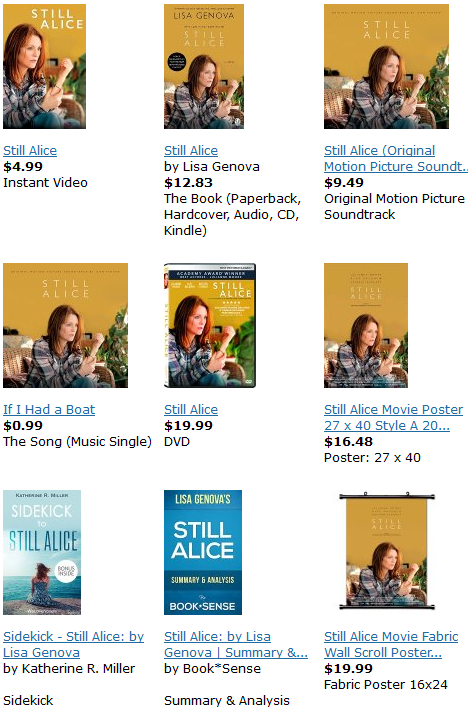Open the Movie Fabric Wall Scroll Poster link
468x710 pixels.
tap(391, 644)
